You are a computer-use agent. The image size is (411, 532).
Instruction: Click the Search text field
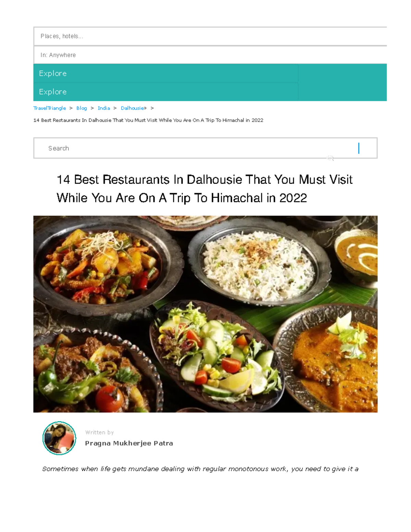pyautogui.click(x=205, y=148)
